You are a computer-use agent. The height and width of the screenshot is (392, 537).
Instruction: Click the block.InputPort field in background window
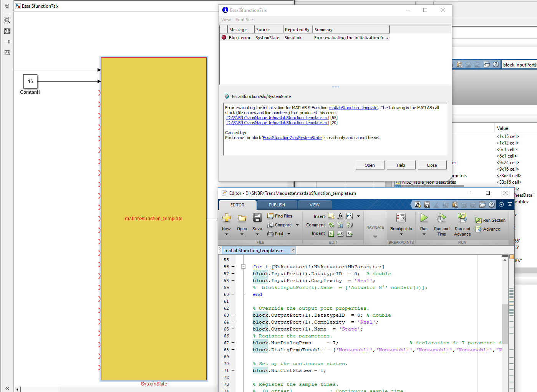(519, 65)
